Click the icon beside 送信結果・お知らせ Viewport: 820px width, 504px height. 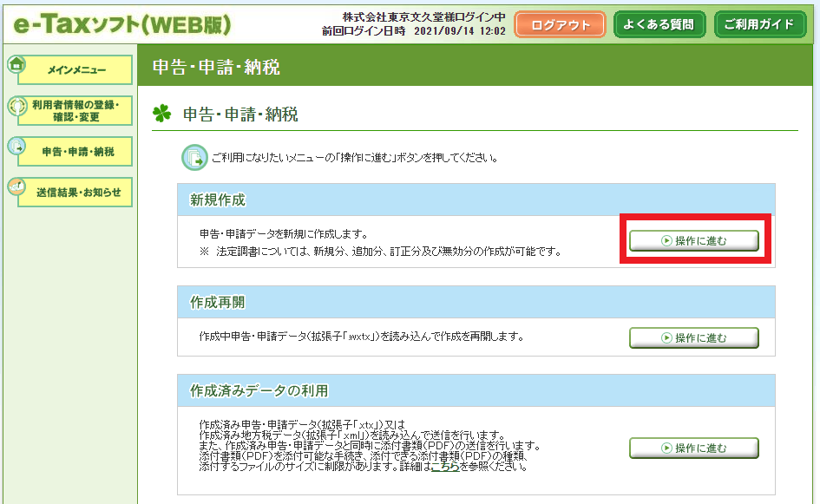pyautogui.click(x=16, y=187)
